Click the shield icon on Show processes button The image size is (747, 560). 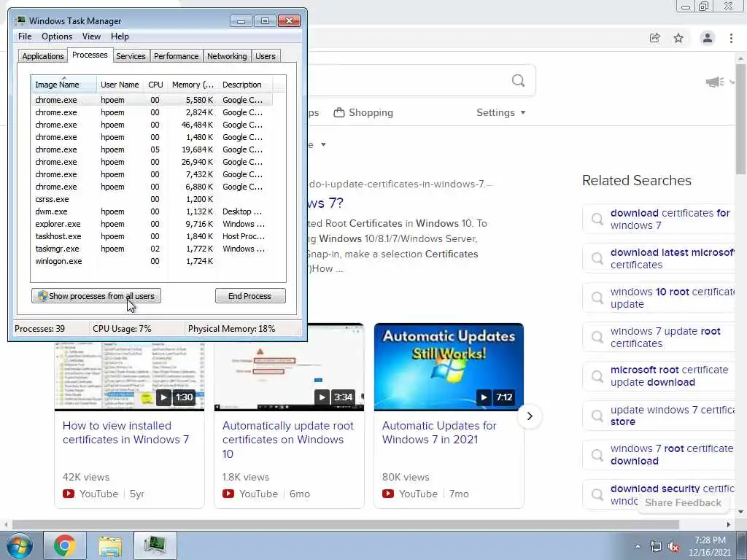tap(43, 296)
